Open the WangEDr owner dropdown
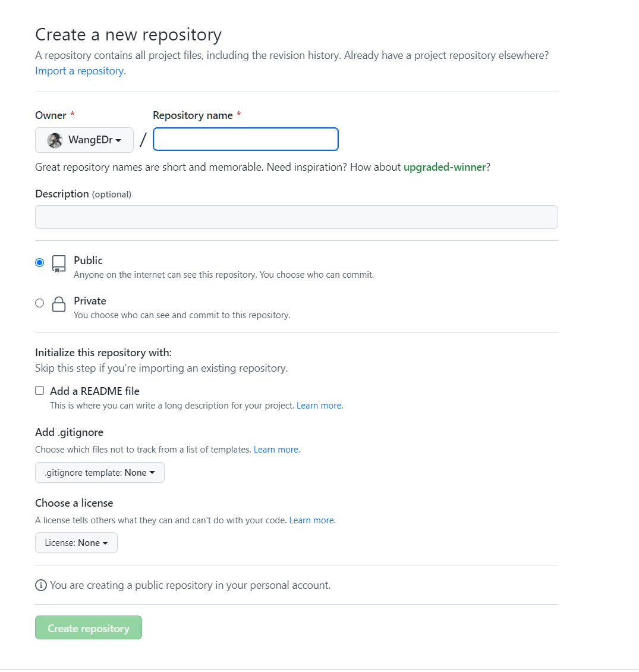The image size is (639, 672). click(84, 140)
